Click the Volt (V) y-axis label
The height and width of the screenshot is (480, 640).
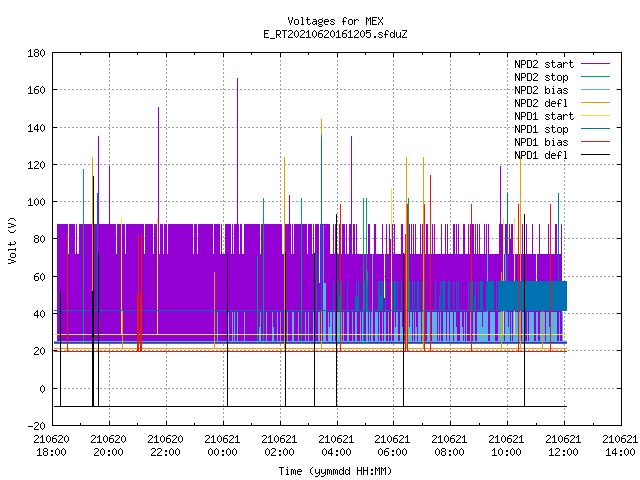coord(13,241)
